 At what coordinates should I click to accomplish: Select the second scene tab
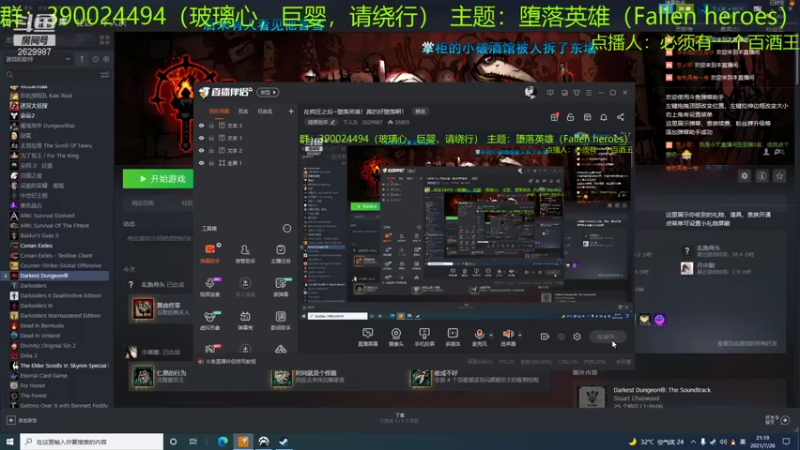243,112
